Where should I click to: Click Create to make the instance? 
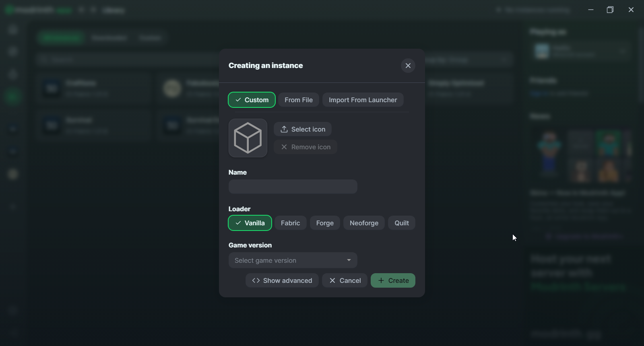coord(393,280)
